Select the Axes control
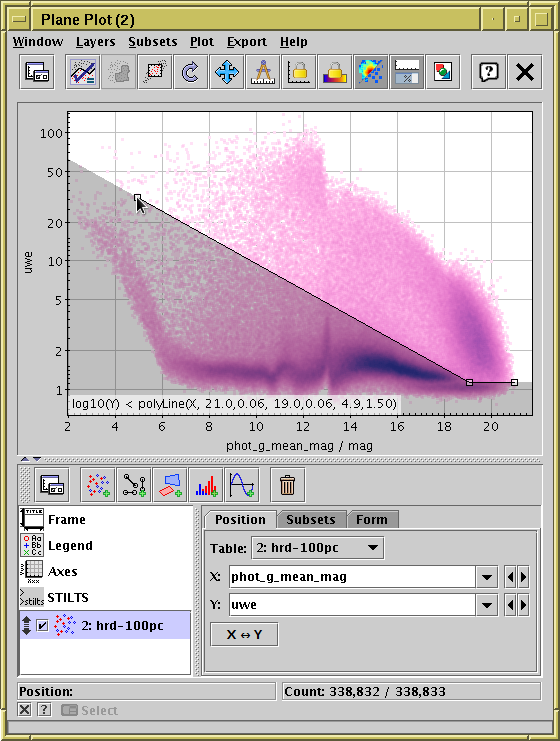Image resolution: width=560 pixels, height=741 pixels. click(x=105, y=571)
